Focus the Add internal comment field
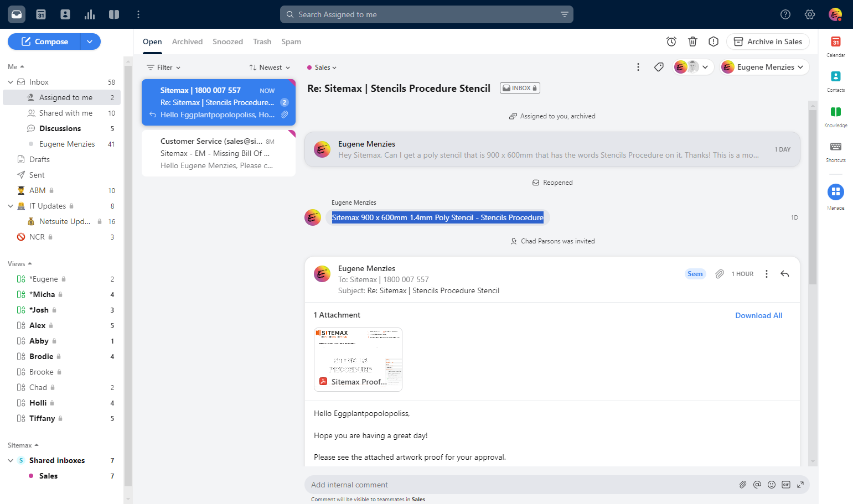 520,485
